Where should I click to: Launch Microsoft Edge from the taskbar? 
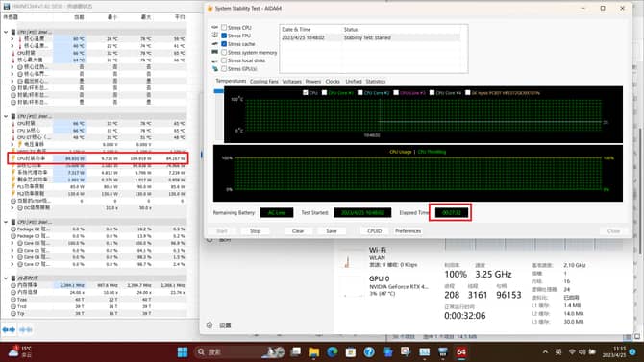pos(333,351)
